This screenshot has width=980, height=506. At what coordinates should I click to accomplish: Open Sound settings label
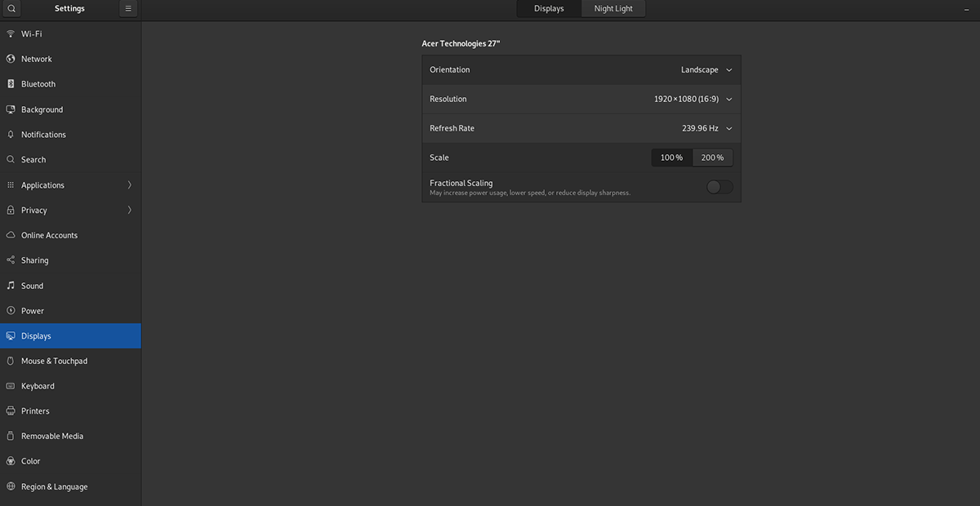pos(33,286)
